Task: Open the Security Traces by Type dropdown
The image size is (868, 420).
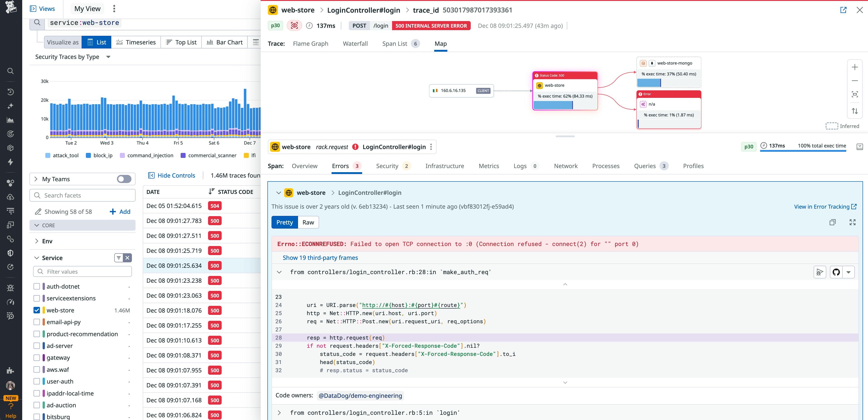Action: click(108, 57)
